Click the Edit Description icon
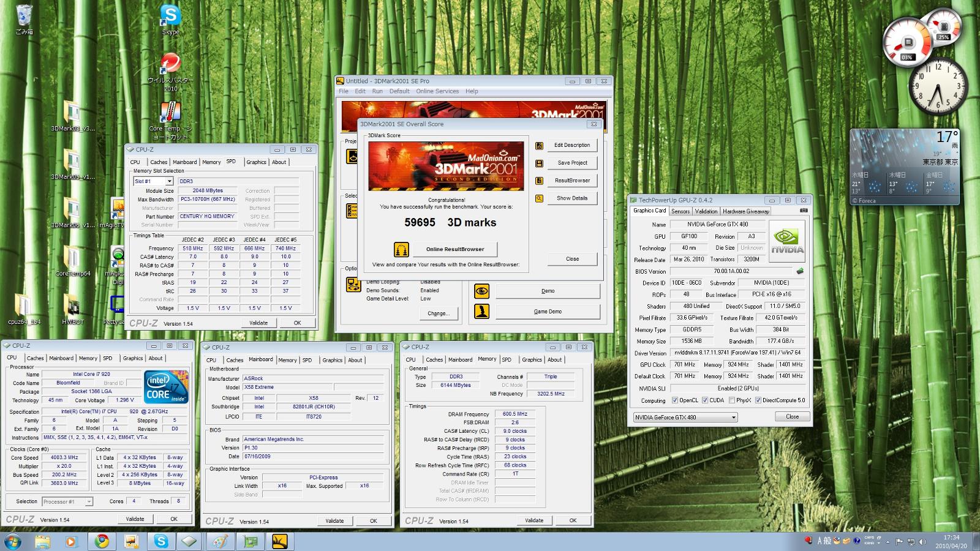The image size is (980, 551). (x=539, y=146)
